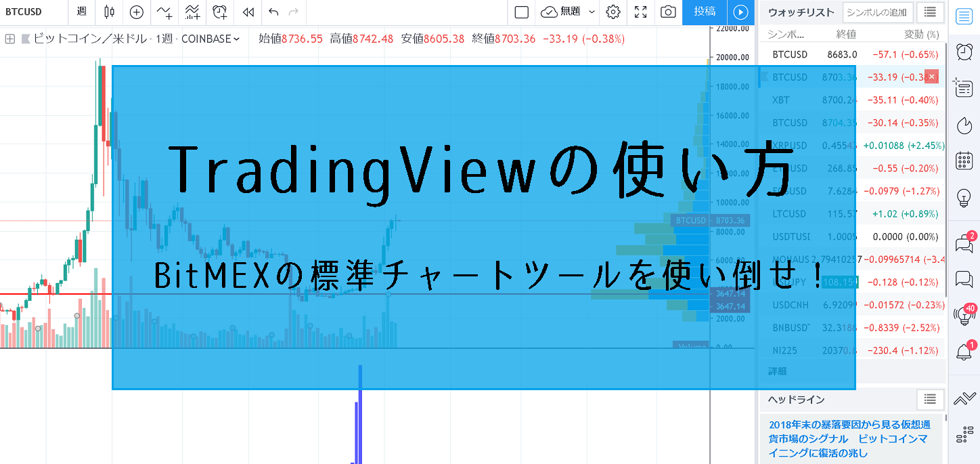The height and width of the screenshot is (464, 980).
Task: Open the alarm clock alerts panel
Action: tap(964, 51)
